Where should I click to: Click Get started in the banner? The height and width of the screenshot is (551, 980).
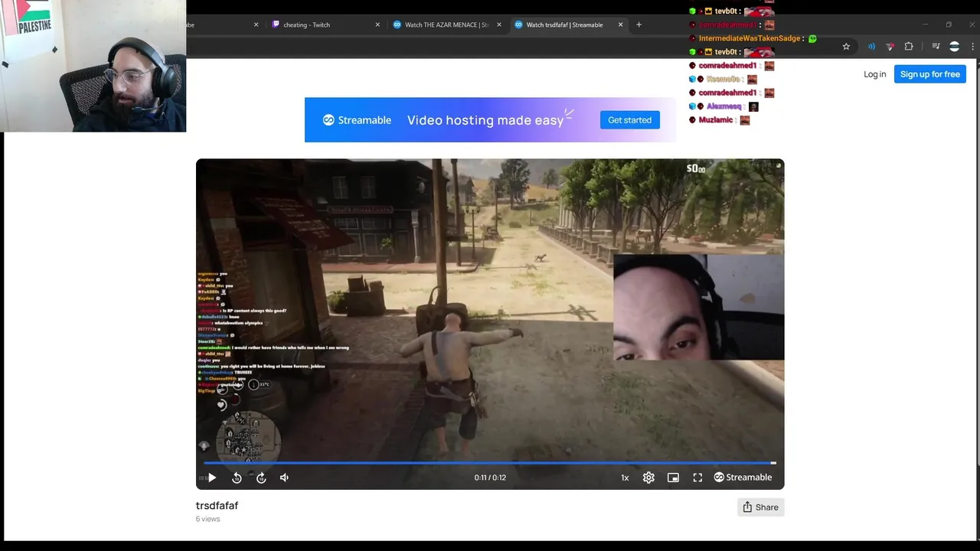coord(629,120)
